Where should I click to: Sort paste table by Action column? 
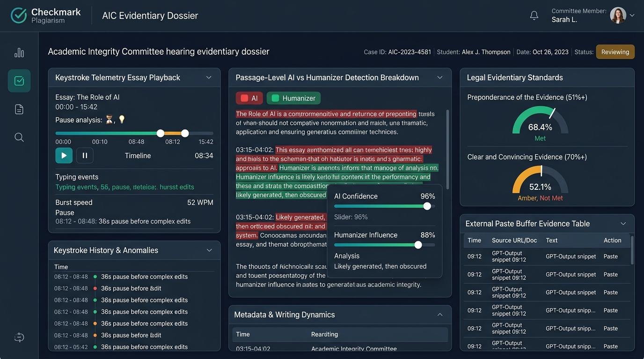point(612,240)
